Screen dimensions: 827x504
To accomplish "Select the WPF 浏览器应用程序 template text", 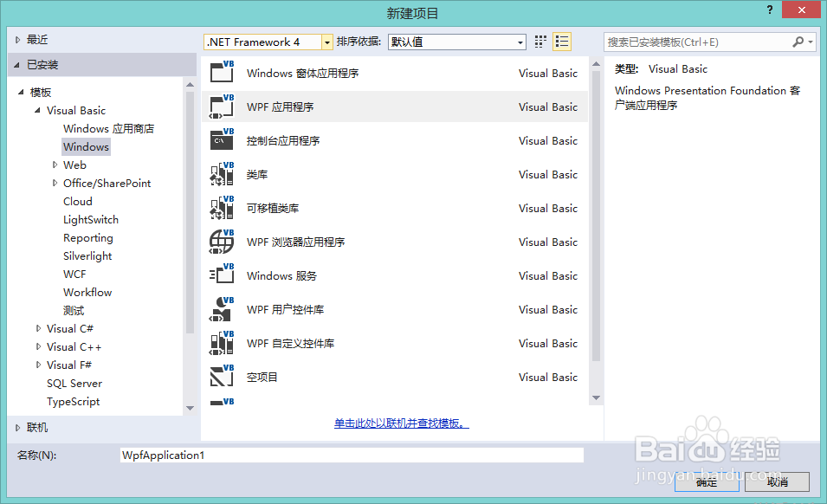I will pos(296,242).
